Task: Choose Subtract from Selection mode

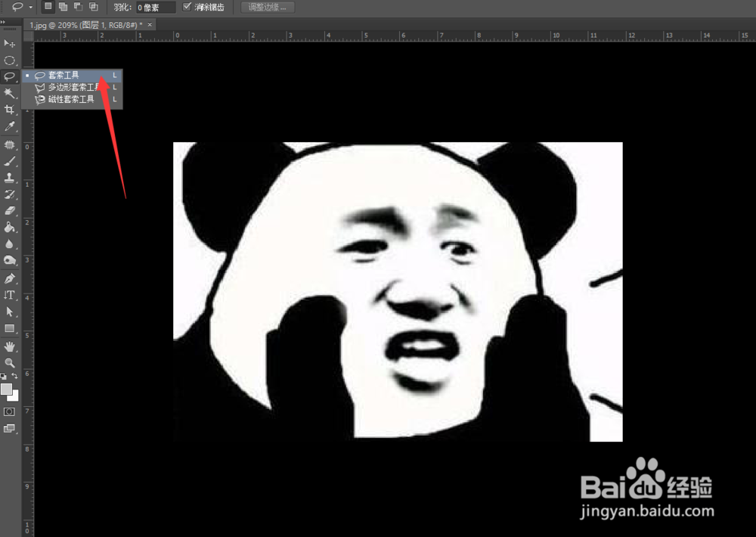Action: pyautogui.click(x=78, y=7)
